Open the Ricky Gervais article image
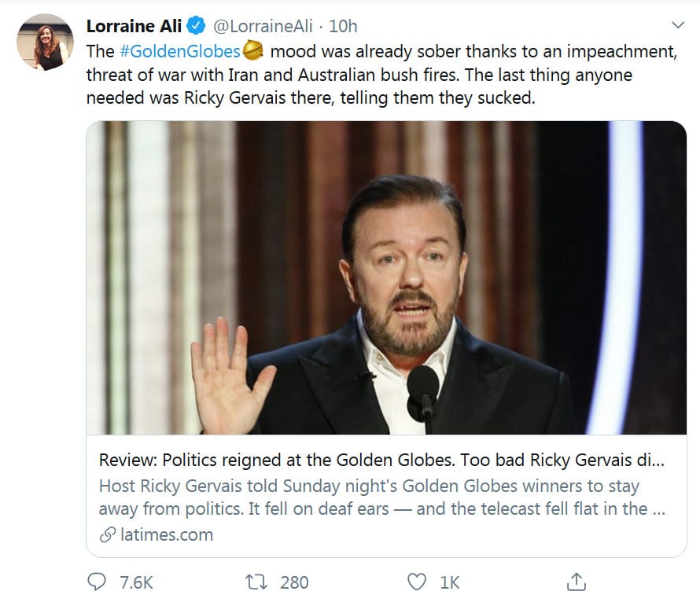700x602 pixels. (386, 277)
